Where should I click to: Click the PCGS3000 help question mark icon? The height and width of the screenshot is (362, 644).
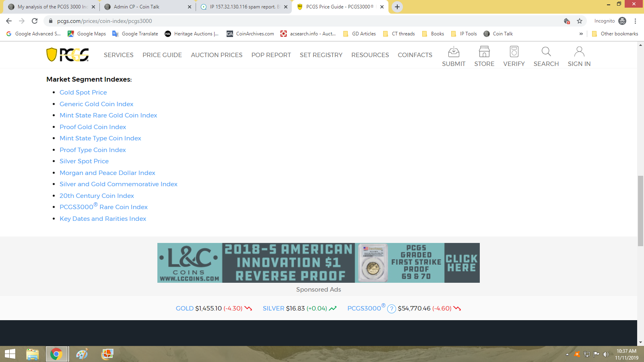click(x=392, y=309)
